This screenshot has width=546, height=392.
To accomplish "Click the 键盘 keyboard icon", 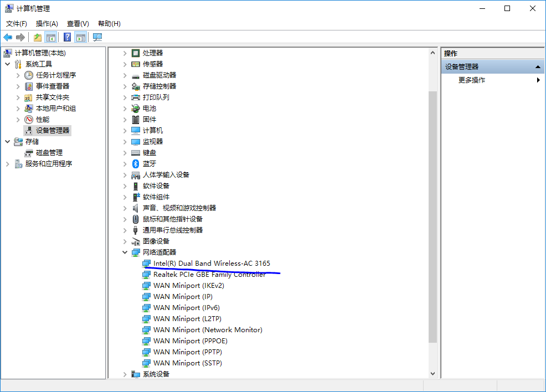I will [x=136, y=153].
